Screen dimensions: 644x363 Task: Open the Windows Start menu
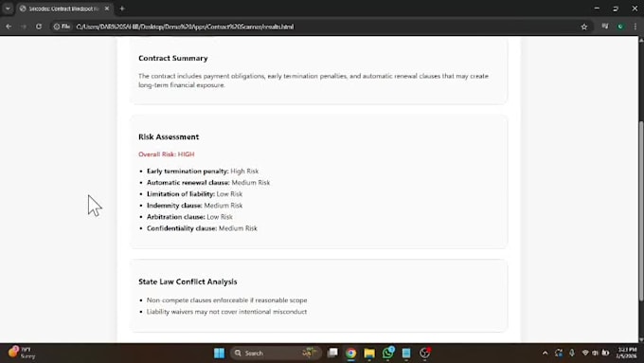coord(220,353)
